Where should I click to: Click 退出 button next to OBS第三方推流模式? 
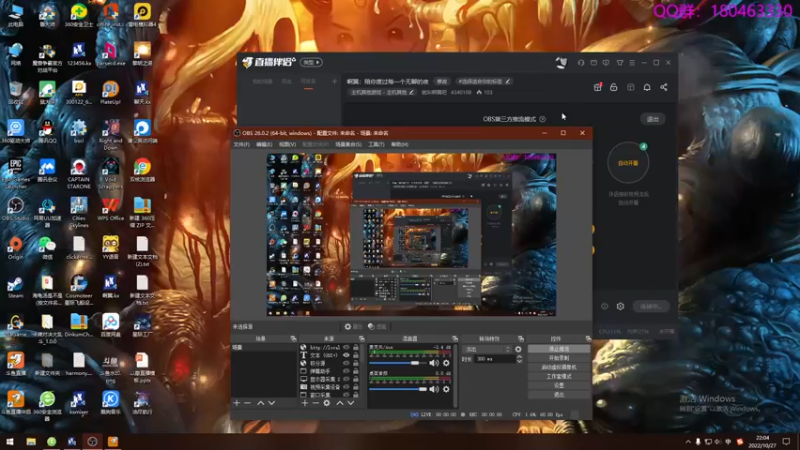tap(653, 119)
